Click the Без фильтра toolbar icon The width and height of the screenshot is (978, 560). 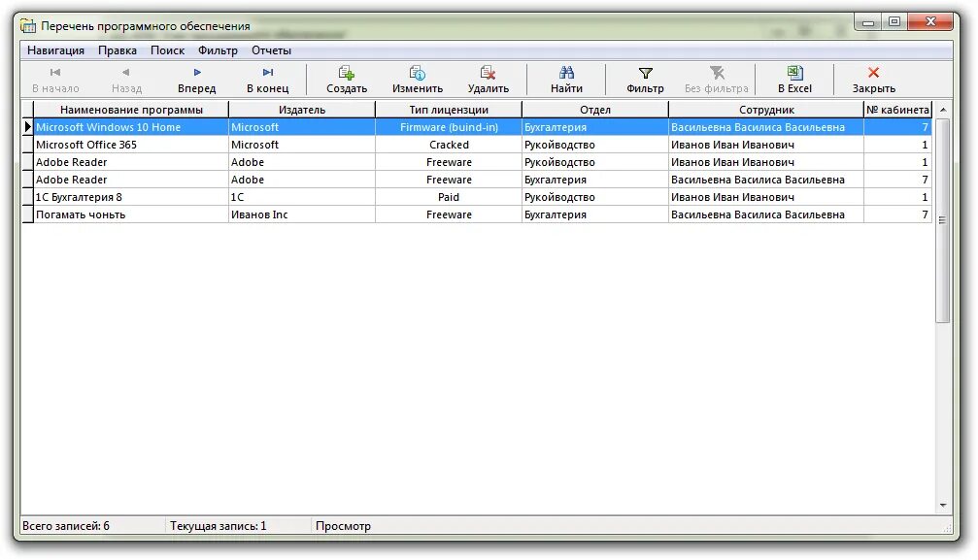click(717, 81)
